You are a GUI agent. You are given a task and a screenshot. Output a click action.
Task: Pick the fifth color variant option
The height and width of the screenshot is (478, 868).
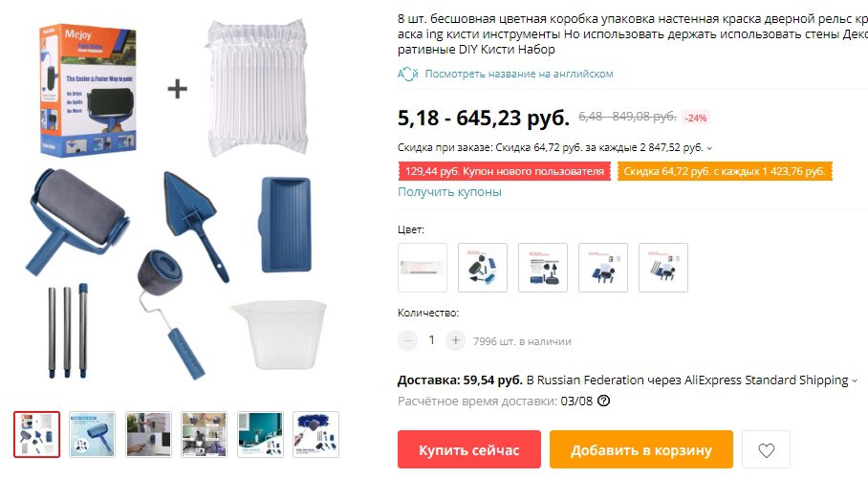click(663, 268)
